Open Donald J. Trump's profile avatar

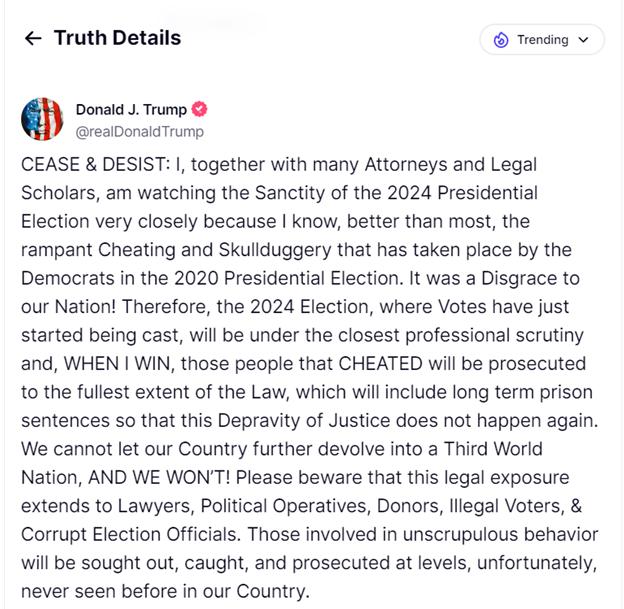click(x=42, y=120)
